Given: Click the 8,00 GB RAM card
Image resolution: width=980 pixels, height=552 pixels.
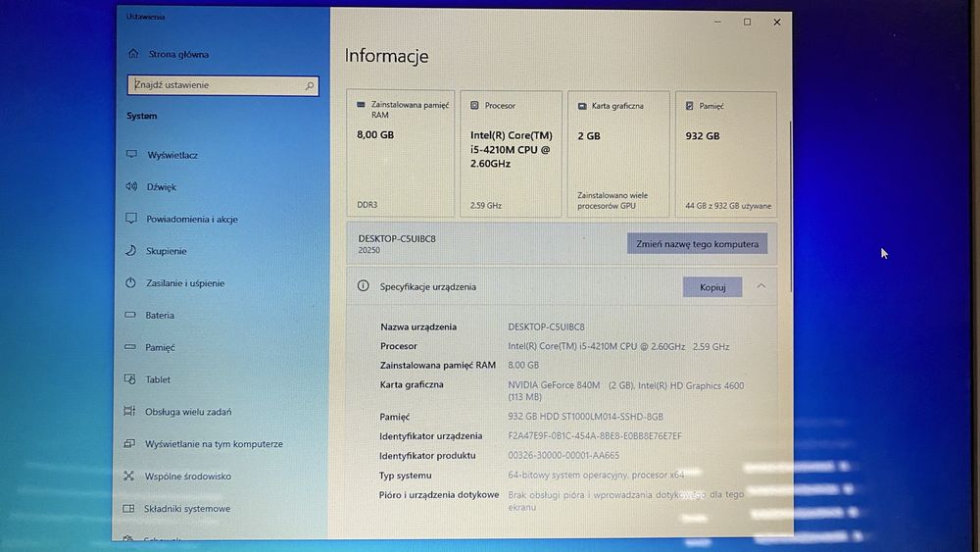Looking at the screenshot, I should tap(401, 154).
